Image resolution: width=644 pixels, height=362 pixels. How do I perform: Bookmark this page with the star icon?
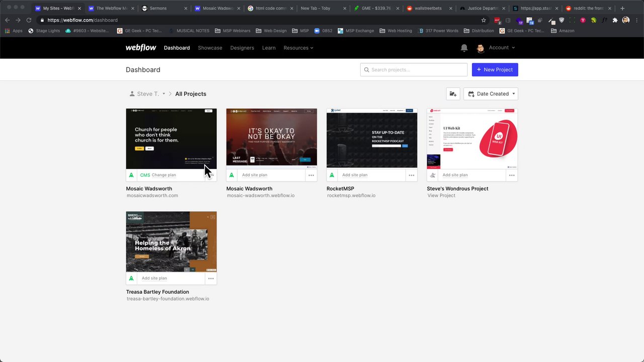click(x=484, y=20)
